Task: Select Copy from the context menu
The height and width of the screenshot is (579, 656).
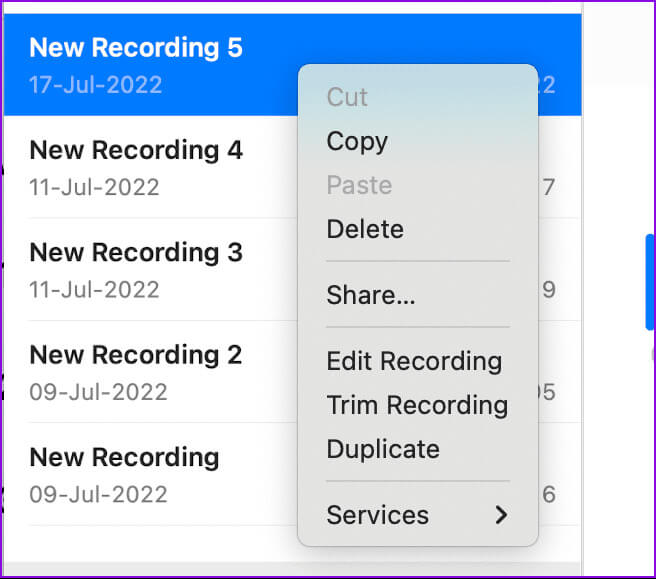Action: click(x=357, y=141)
